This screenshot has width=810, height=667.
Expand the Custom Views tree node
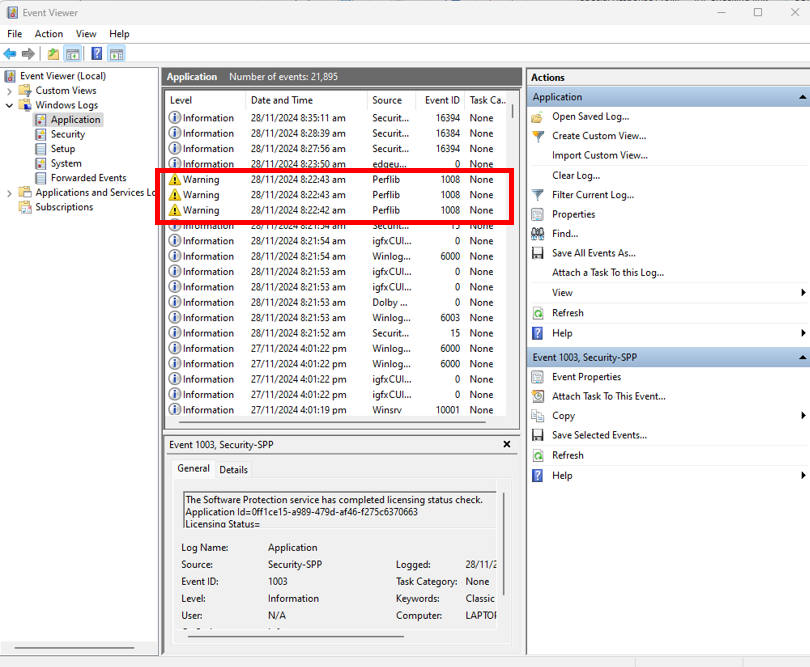pyautogui.click(x=9, y=91)
